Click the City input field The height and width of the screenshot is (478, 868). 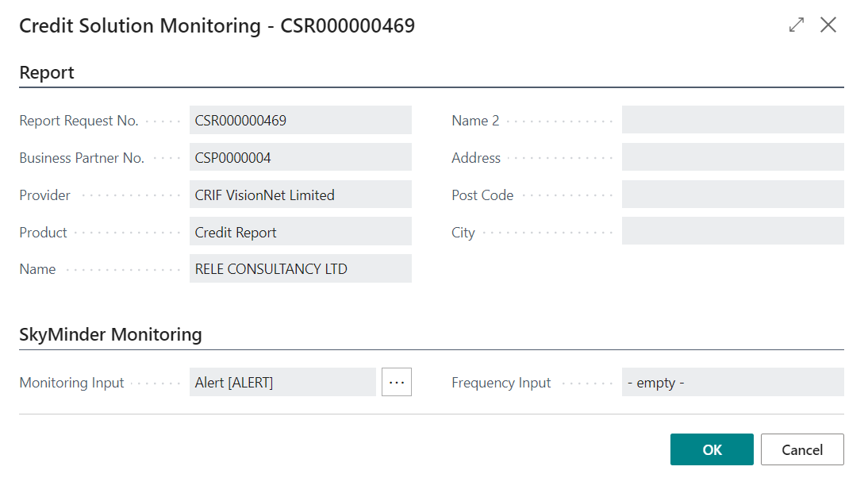[732, 230]
